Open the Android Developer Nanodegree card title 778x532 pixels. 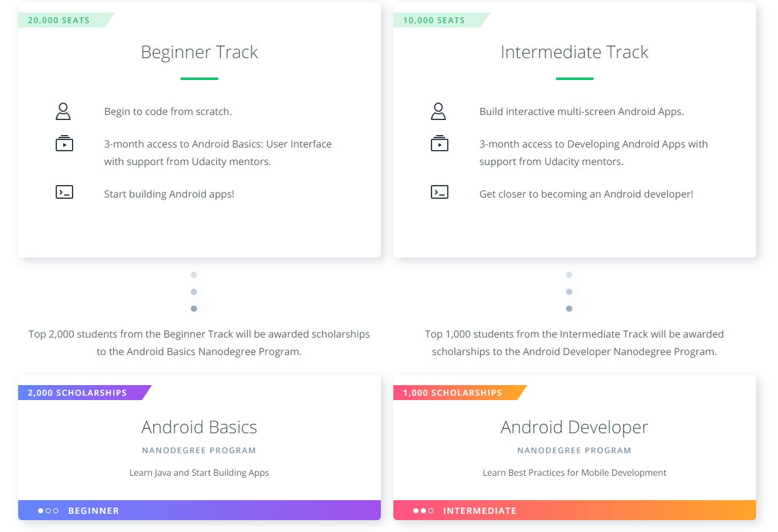[x=575, y=428]
